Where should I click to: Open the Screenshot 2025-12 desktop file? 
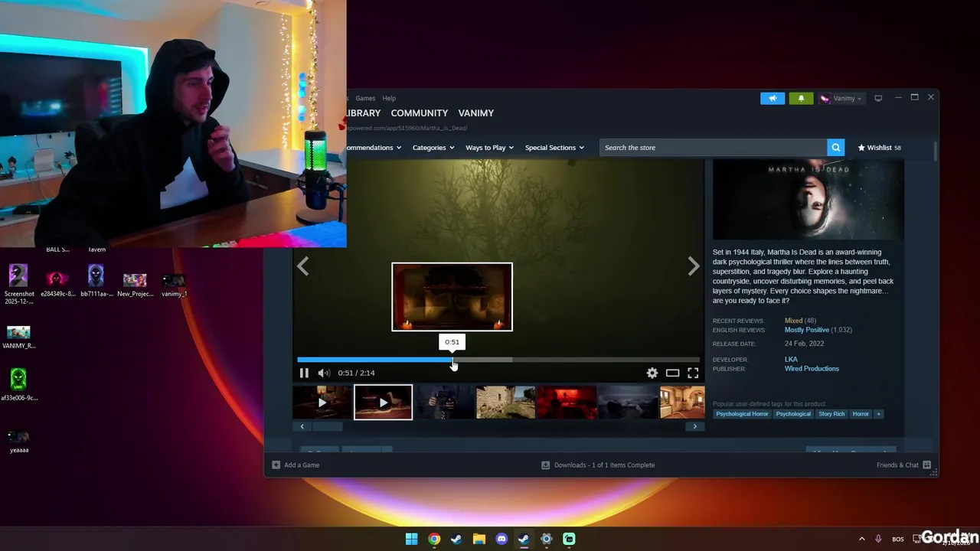18,284
